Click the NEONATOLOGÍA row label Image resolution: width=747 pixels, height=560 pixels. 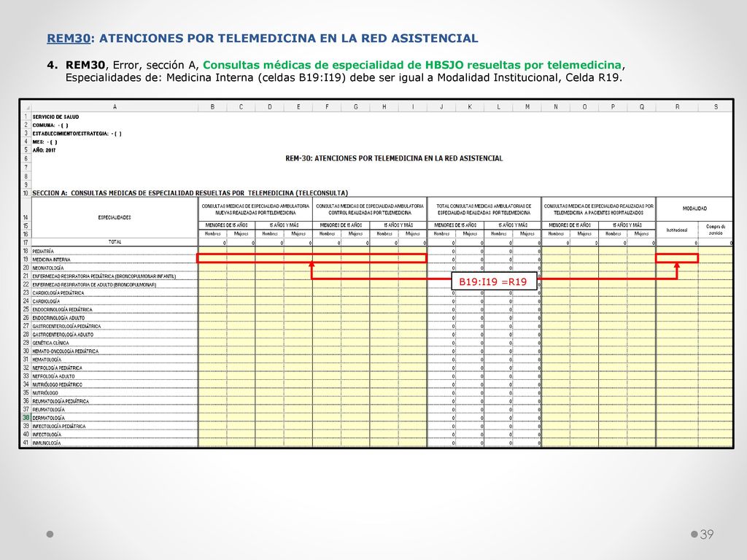click(x=48, y=268)
